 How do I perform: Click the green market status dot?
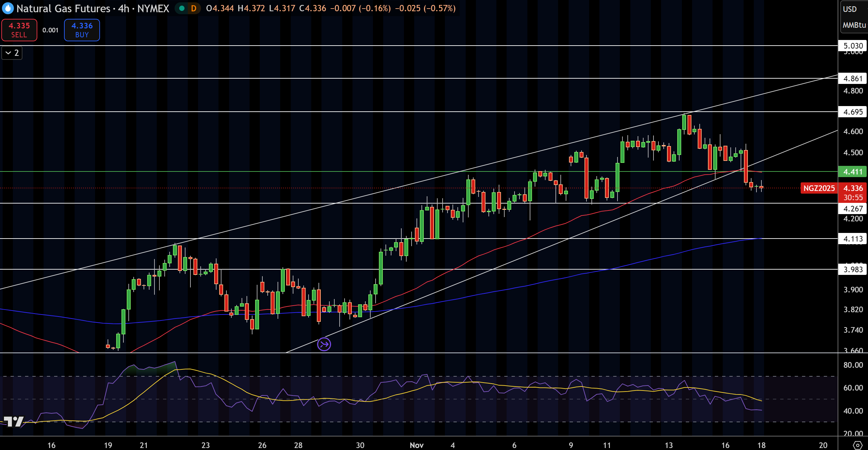pos(182,9)
